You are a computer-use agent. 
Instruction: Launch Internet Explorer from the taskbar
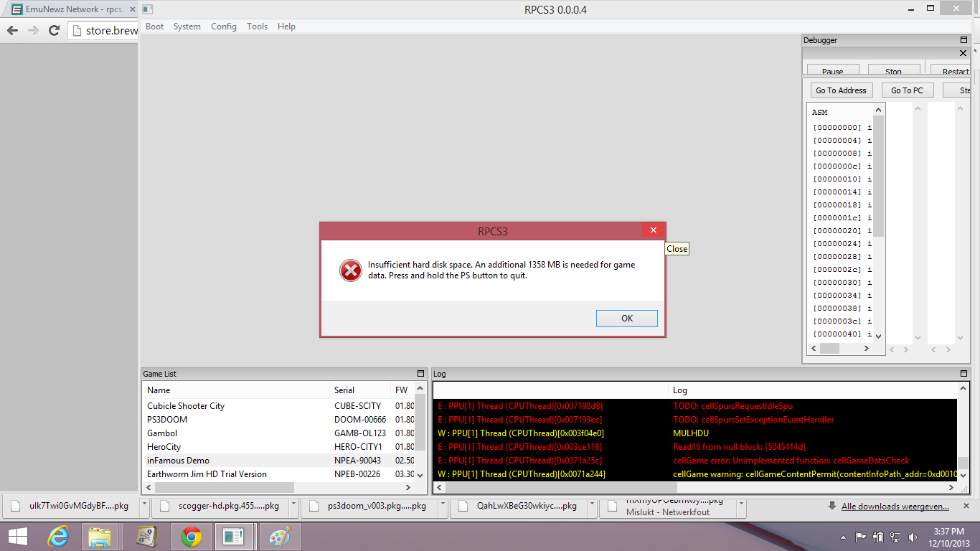click(x=58, y=537)
